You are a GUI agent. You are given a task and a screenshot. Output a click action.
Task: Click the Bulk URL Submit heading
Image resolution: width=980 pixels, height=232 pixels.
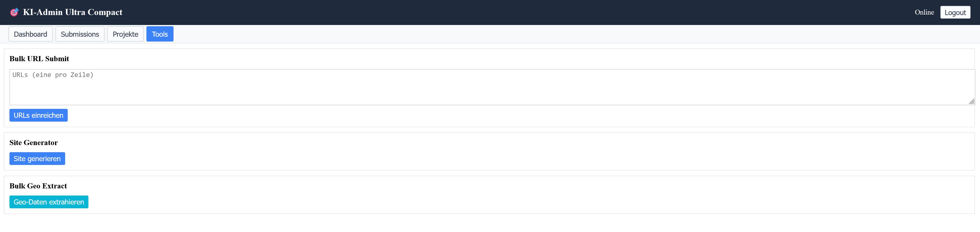pyautogui.click(x=39, y=59)
